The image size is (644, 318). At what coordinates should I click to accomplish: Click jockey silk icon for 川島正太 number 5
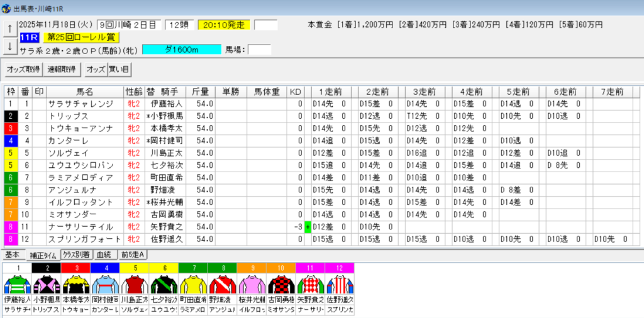(x=135, y=284)
